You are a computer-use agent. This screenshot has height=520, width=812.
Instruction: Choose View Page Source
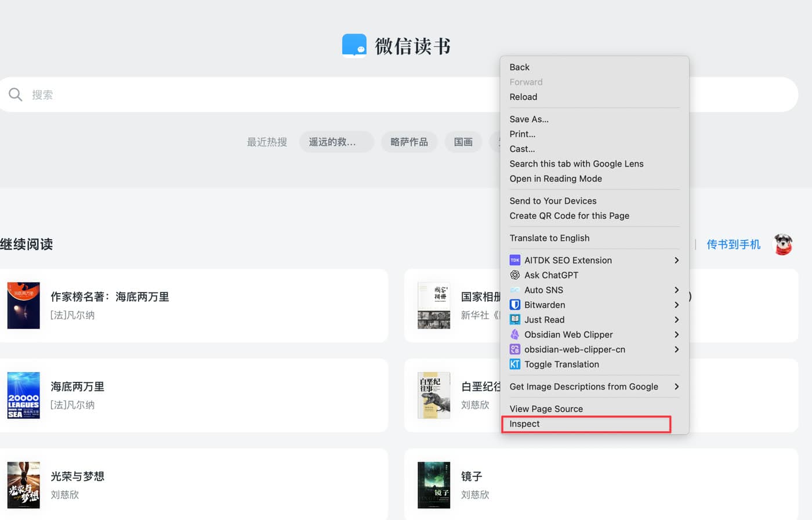pyautogui.click(x=594, y=409)
